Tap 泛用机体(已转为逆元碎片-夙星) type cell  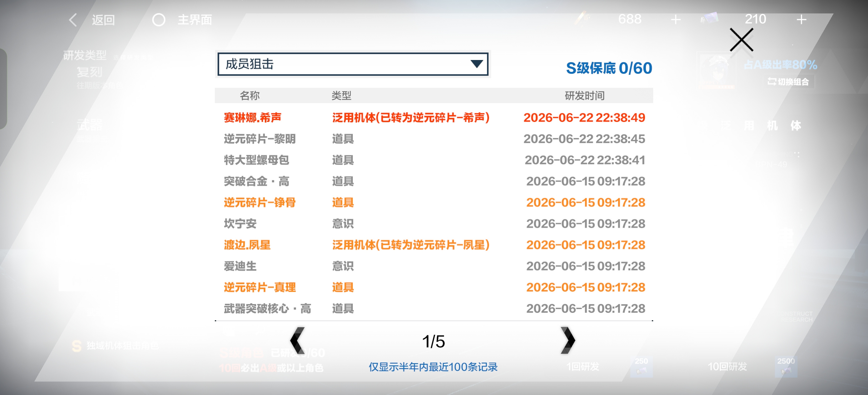click(x=411, y=245)
